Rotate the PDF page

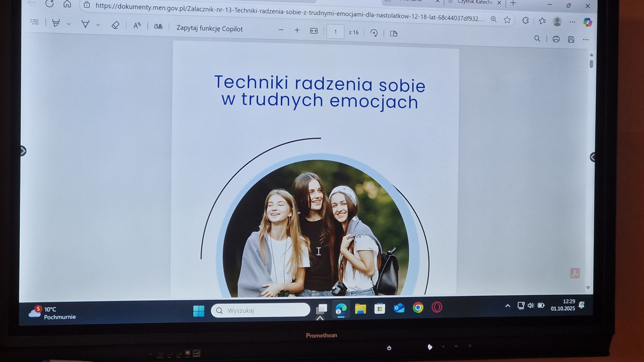tap(374, 33)
